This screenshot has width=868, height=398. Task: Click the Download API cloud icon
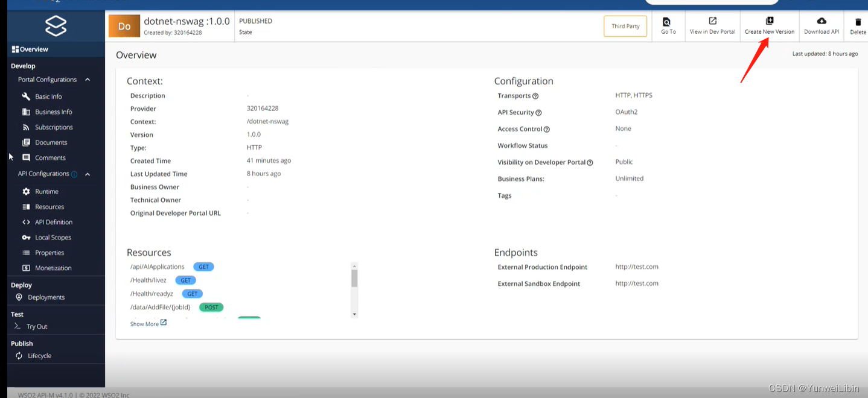(821, 21)
